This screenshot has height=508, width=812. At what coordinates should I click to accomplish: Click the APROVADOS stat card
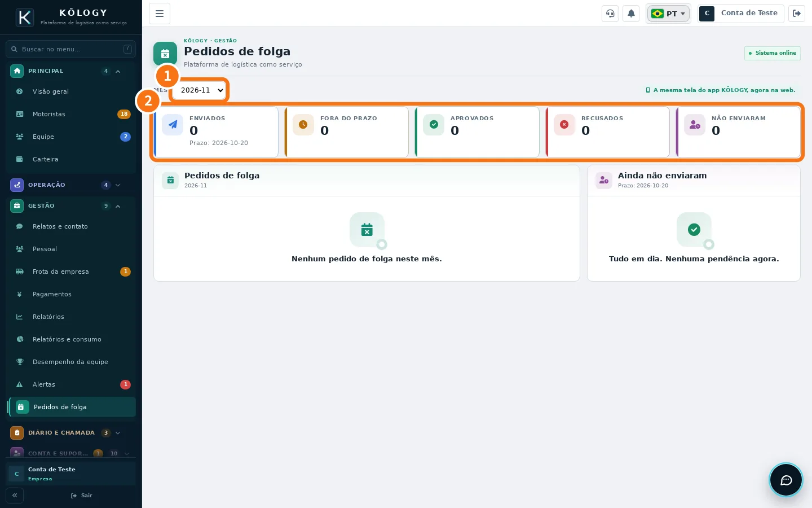pos(477,132)
